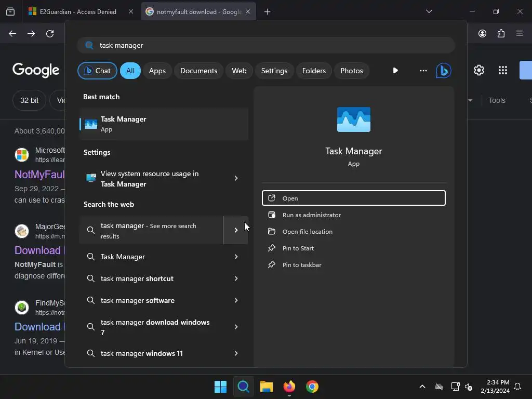Open a new browser tab
The height and width of the screenshot is (399, 532).
(x=268, y=12)
